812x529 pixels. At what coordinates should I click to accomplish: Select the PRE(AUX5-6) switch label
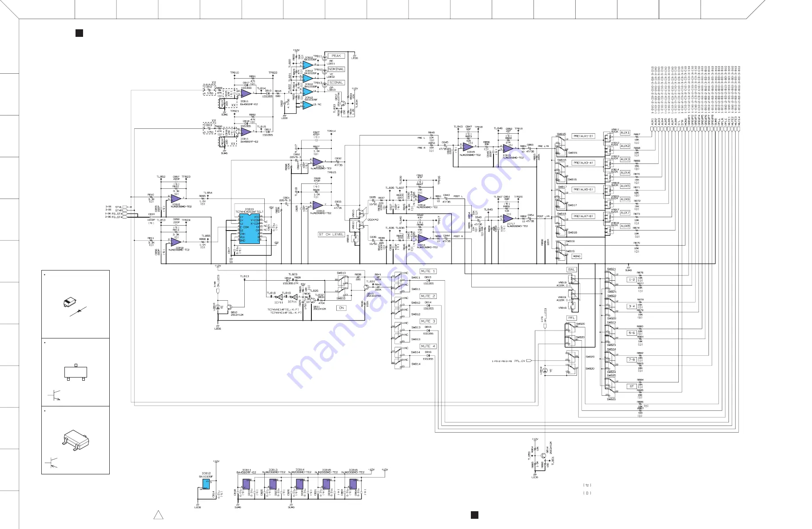point(583,189)
